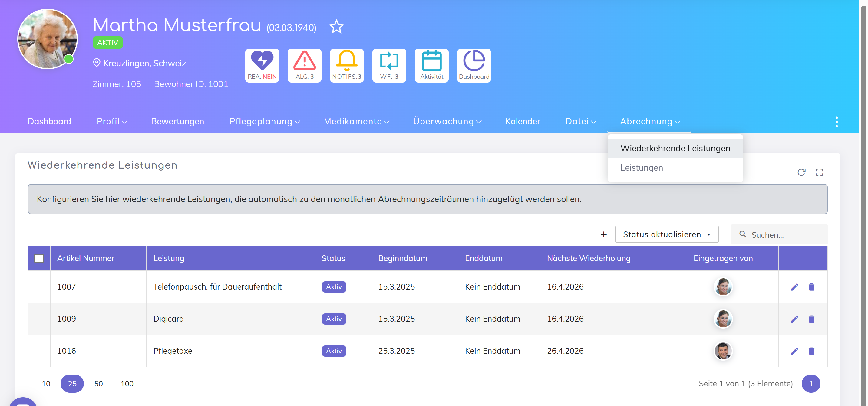Toggle the select-all checkbox in header
Image resolution: width=868 pixels, height=406 pixels.
pyautogui.click(x=39, y=258)
